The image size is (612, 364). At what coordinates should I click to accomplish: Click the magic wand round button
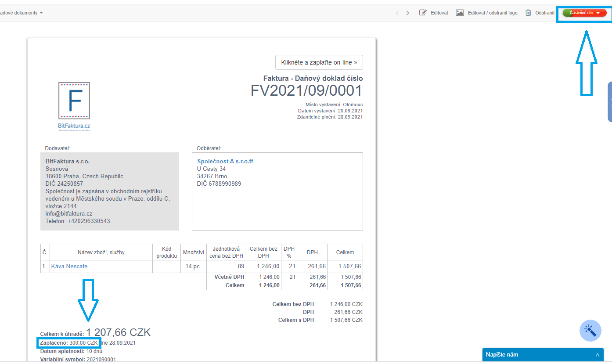(590, 331)
